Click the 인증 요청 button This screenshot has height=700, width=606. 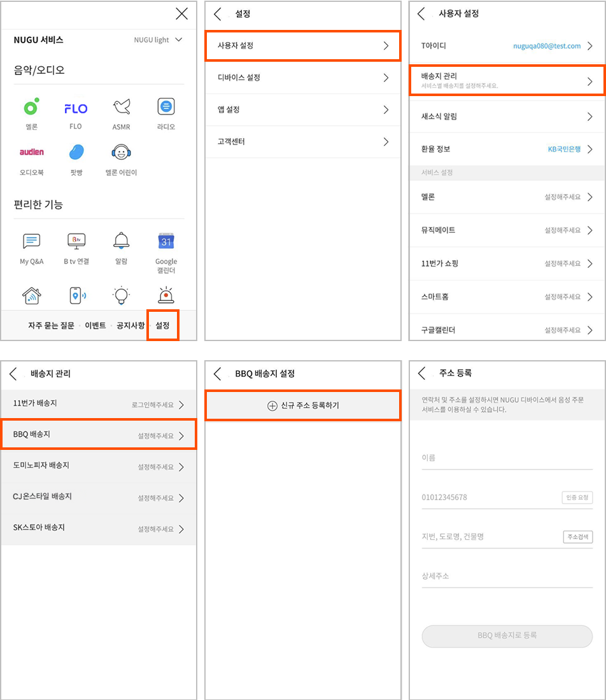[x=577, y=498]
